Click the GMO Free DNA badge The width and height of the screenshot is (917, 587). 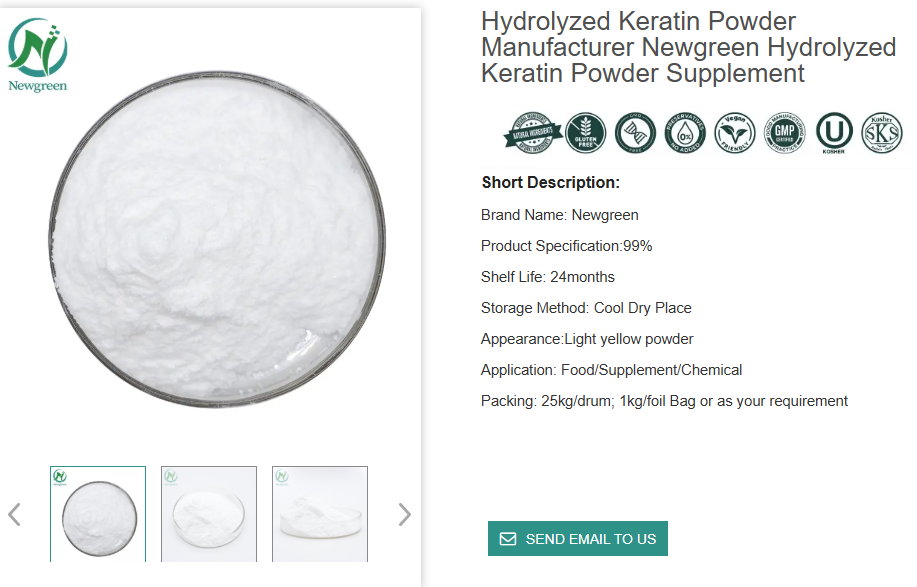tap(635, 133)
